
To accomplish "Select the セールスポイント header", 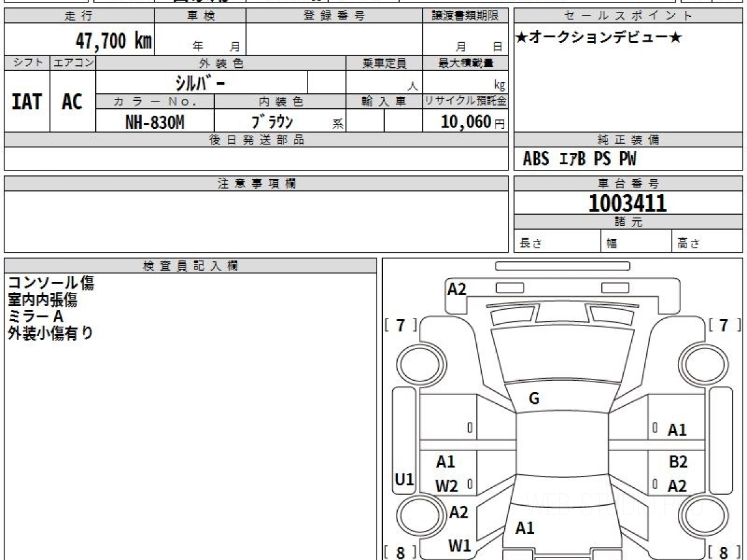I will pos(629,16).
